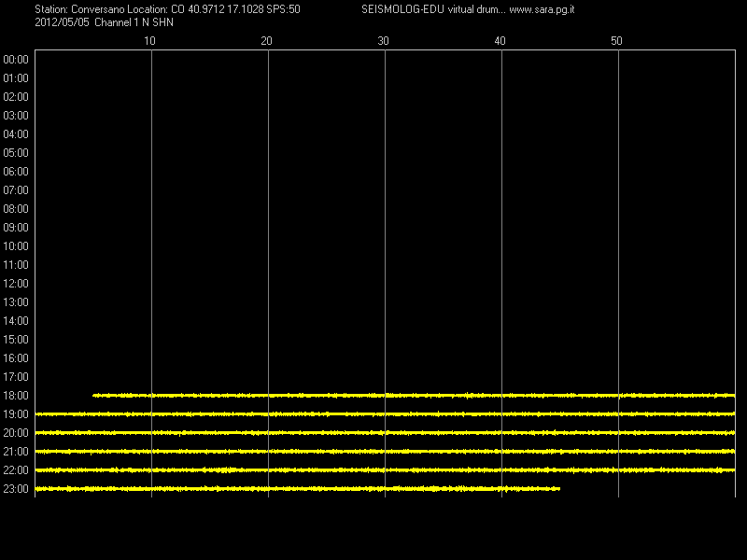Click the 18:00 hour label
747x560 pixels.
16,396
